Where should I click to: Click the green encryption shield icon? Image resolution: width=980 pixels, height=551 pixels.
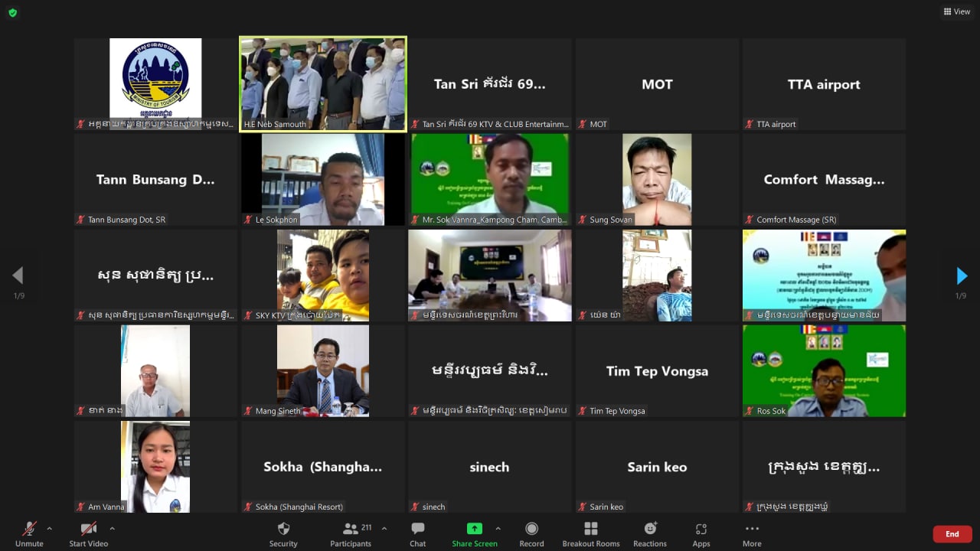tap(12, 12)
